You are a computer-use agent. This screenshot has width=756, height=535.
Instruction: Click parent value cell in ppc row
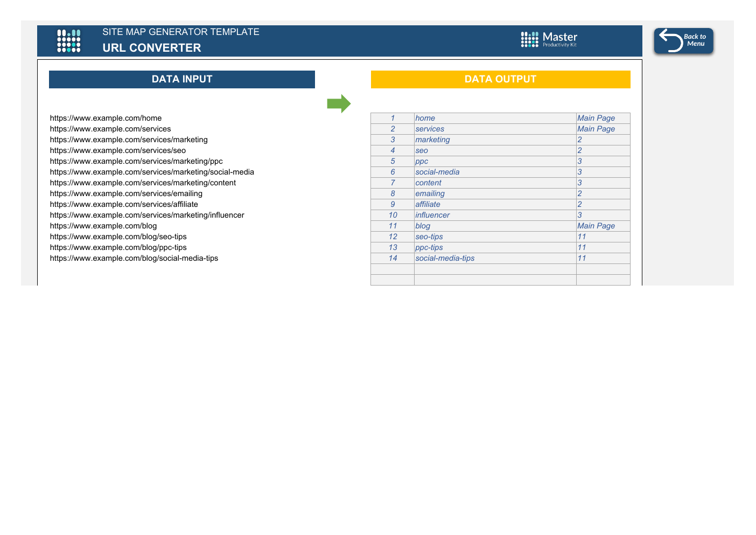coord(603,161)
